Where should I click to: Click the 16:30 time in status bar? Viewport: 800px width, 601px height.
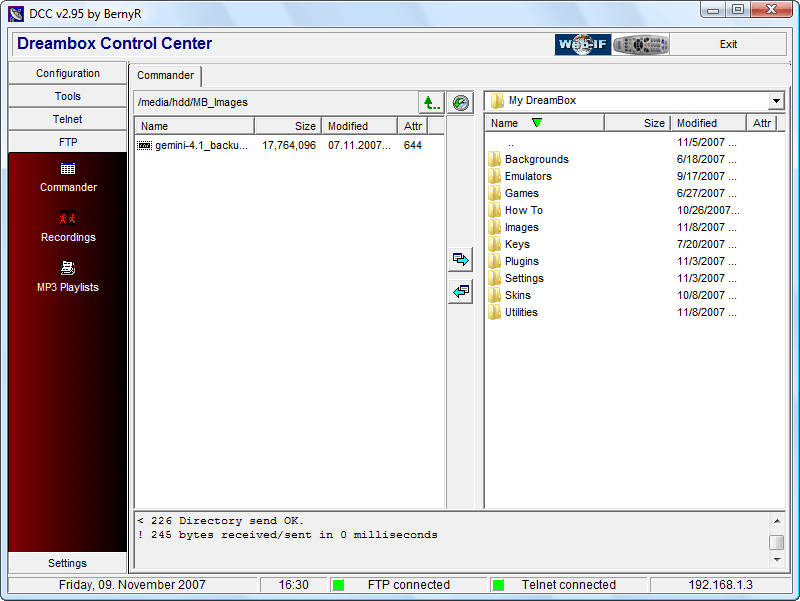tap(293, 585)
